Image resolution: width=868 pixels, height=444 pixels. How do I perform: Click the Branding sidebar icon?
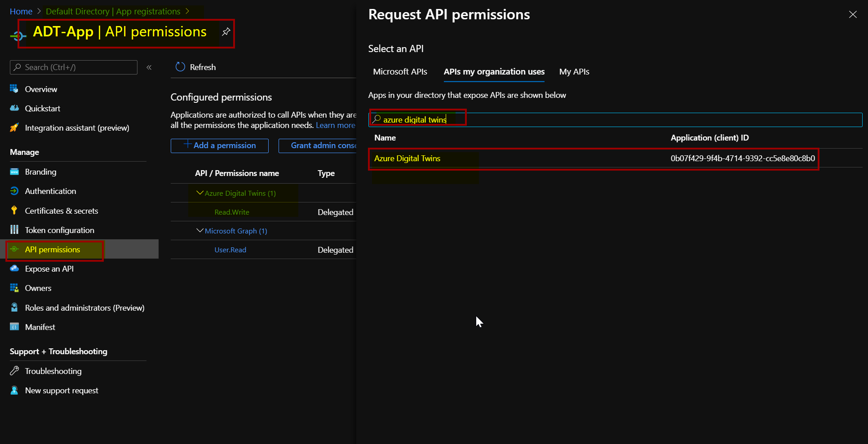pos(14,171)
